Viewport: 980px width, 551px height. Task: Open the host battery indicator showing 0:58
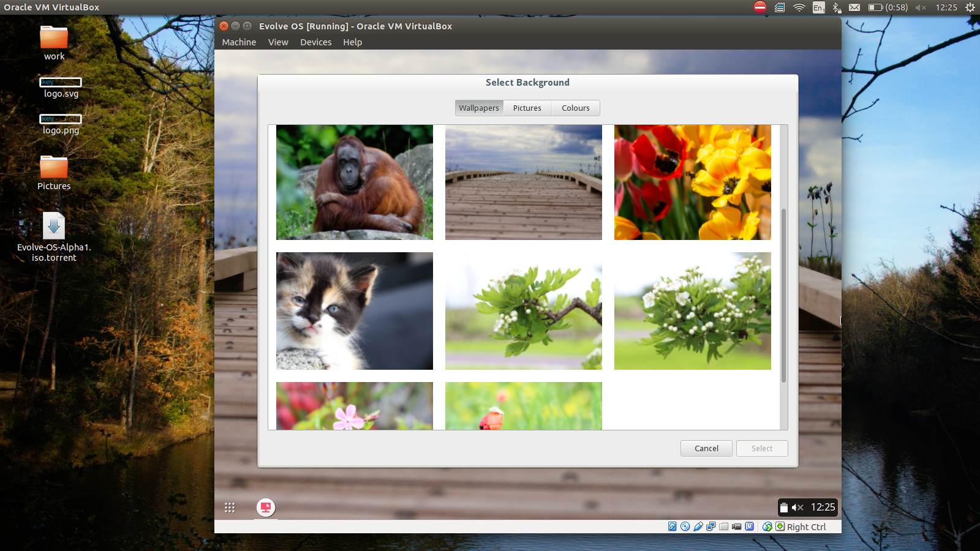click(x=888, y=7)
